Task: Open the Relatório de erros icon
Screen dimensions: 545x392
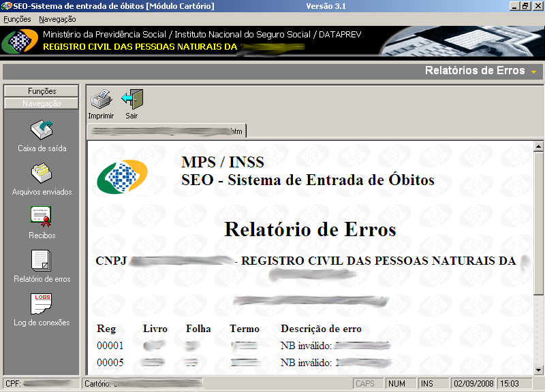Action: (41, 261)
